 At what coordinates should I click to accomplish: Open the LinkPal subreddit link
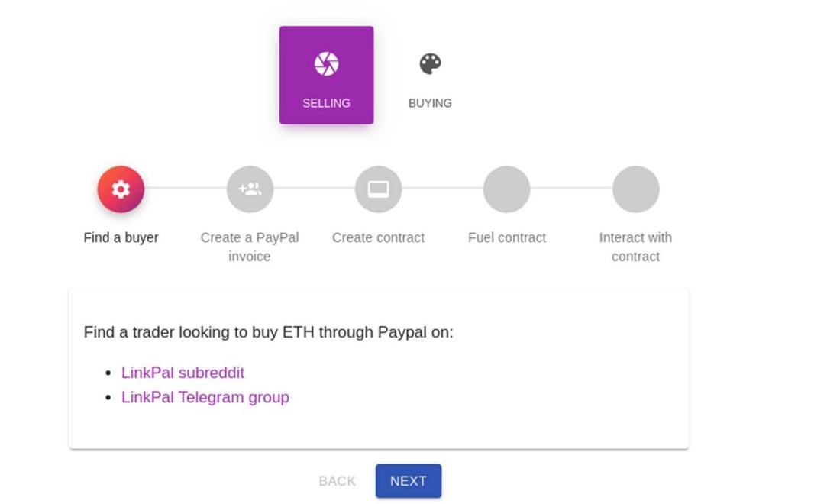(183, 373)
